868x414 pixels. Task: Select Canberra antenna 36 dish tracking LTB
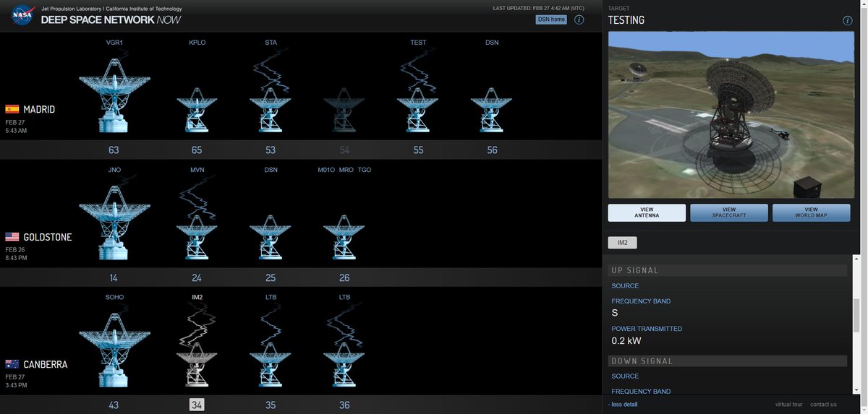(x=344, y=365)
